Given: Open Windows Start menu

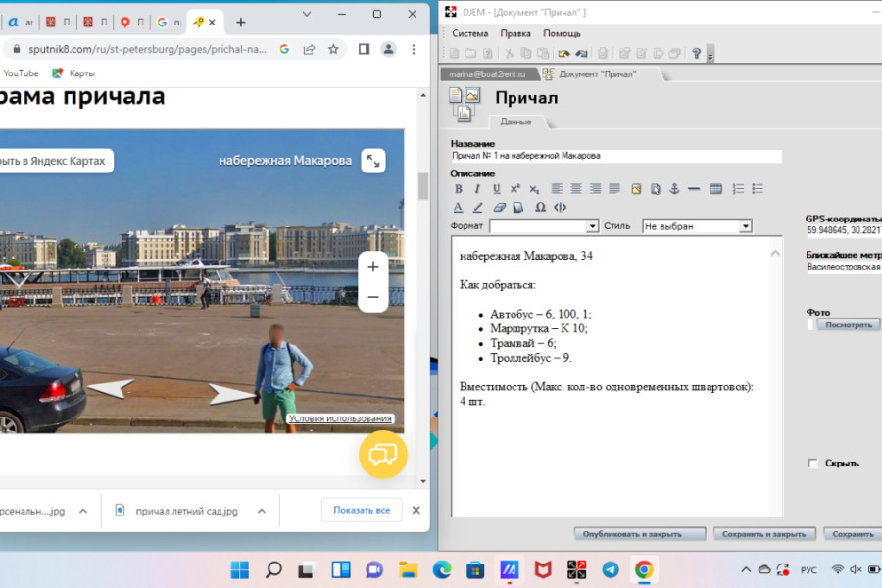Looking at the screenshot, I should (x=240, y=570).
